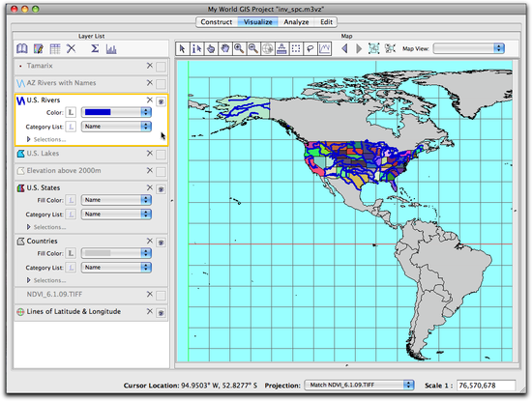Select the Lines of Latitude & Longitude layer
Screen dimensions: 532x401
click(74, 311)
